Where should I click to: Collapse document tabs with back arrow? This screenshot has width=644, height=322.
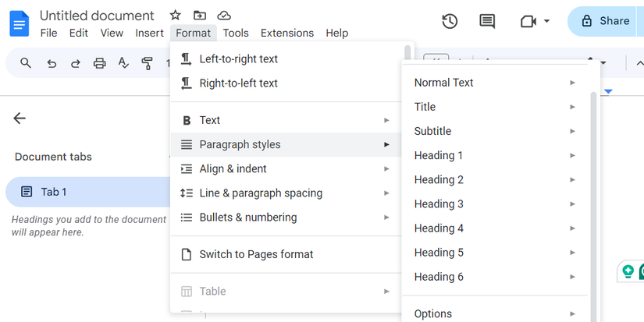coord(20,119)
